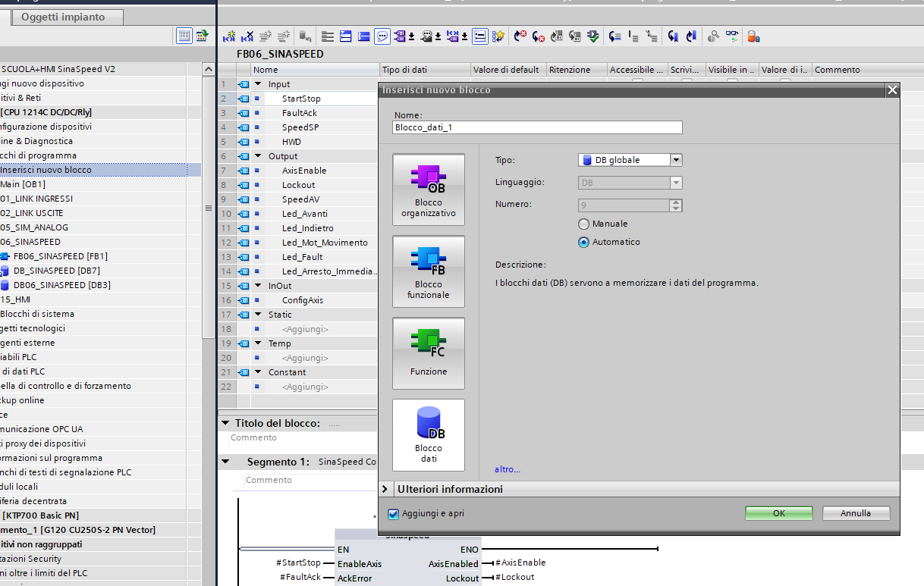
Task: Click the delete network icon in editor toolbar
Action: [247, 36]
